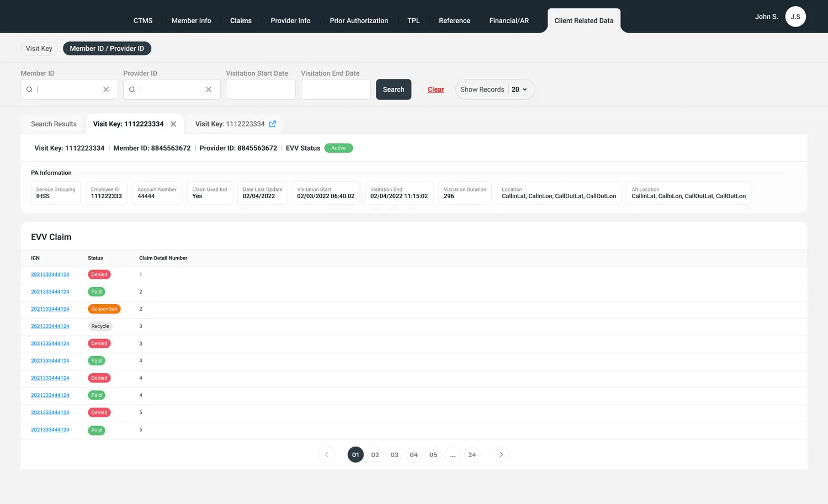Click the Claim Detail Number column header
This screenshot has width=828, height=504.
pyautogui.click(x=163, y=258)
